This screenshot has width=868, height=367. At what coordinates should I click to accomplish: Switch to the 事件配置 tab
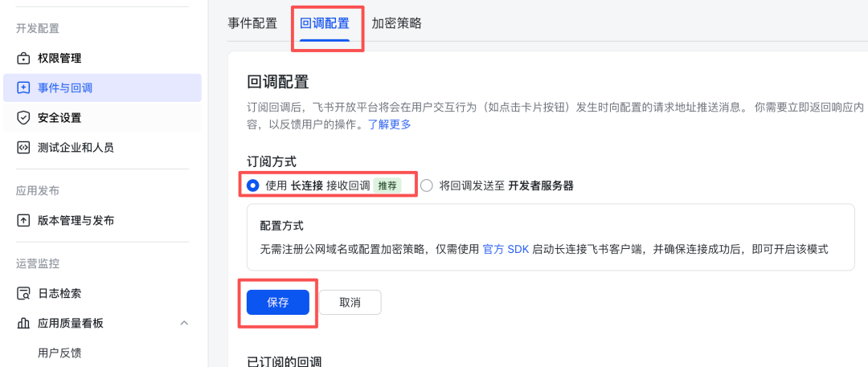click(252, 23)
